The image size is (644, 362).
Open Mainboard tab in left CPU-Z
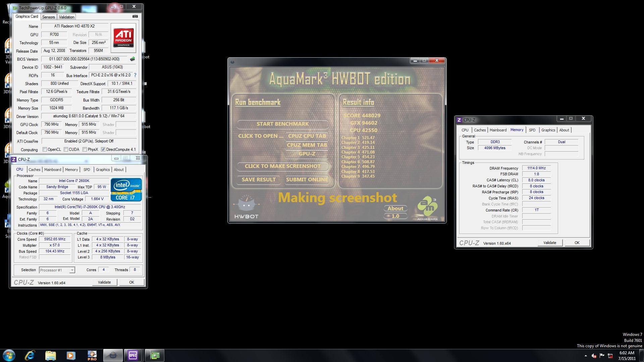[53, 170]
